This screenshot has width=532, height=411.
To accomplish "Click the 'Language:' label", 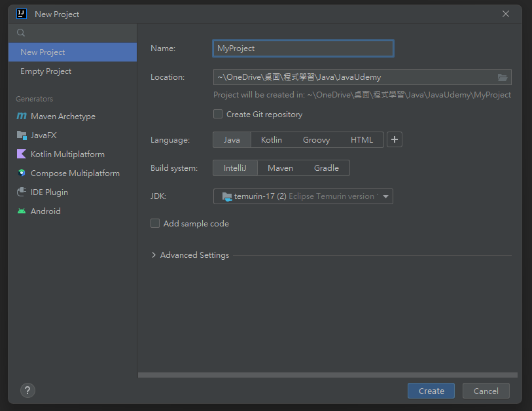I will [x=170, y=140].
